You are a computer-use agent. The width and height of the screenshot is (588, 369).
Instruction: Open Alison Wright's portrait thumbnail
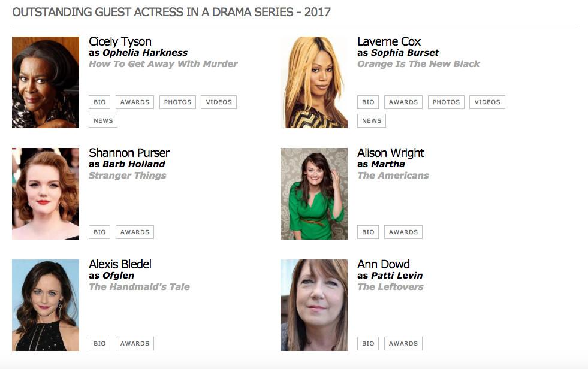click(314, 193)
